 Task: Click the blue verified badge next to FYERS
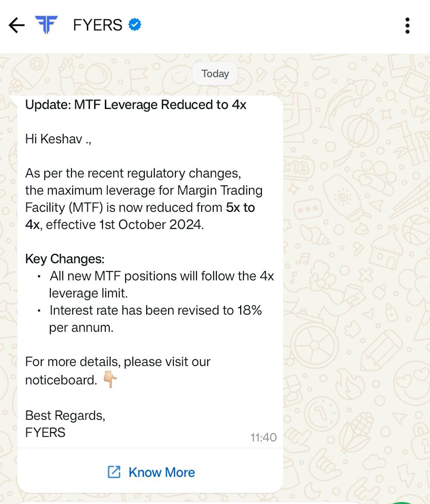134,25
